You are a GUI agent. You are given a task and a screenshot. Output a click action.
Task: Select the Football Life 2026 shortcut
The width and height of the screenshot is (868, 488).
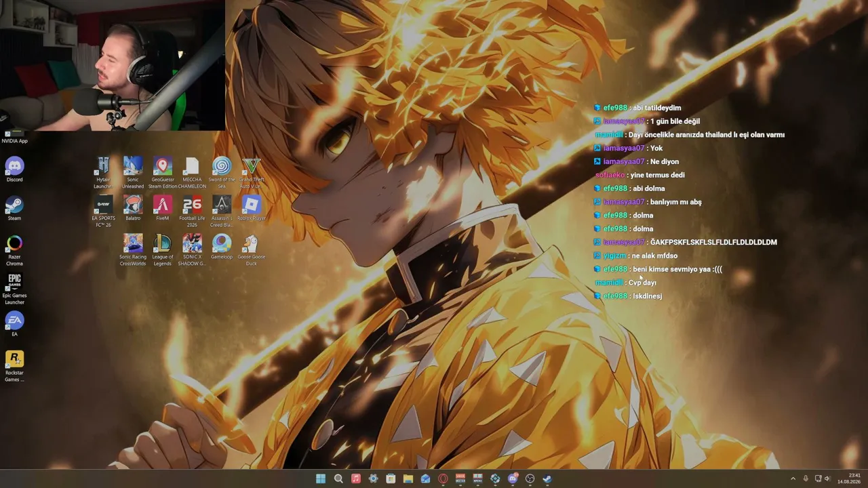[x=192, y=211]
